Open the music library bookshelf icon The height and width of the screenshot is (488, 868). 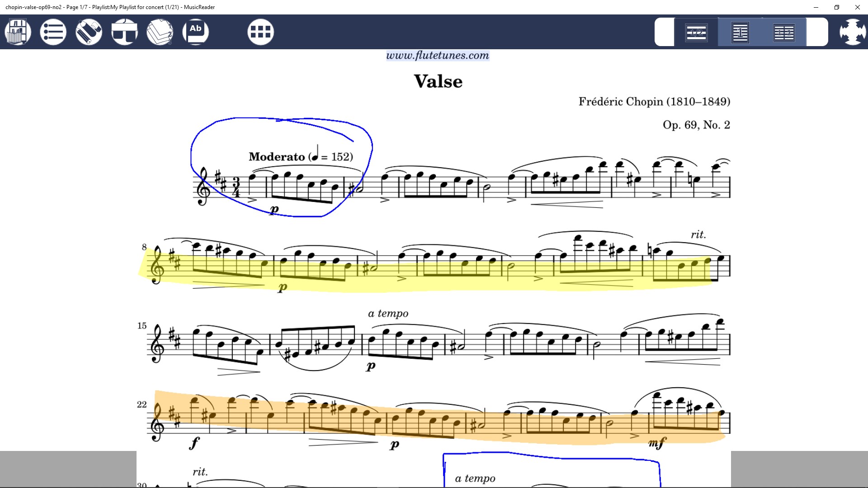(18, 32)
